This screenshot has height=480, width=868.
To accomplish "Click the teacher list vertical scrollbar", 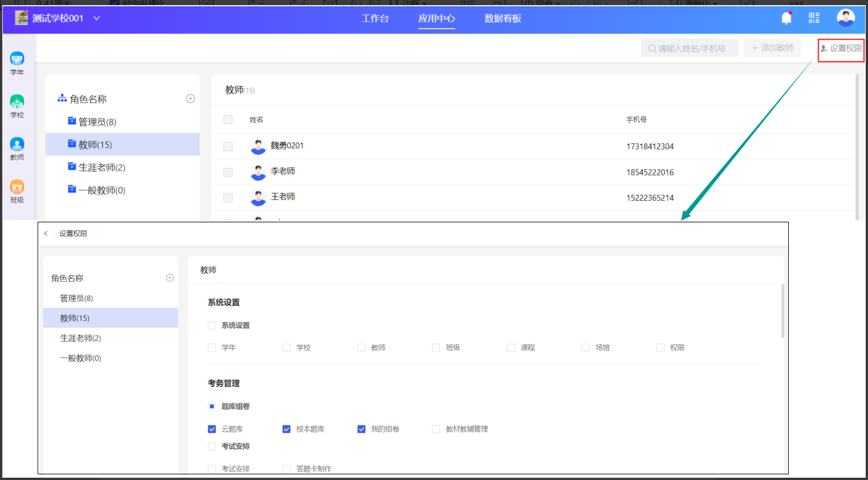I will (x=857, y=147).
